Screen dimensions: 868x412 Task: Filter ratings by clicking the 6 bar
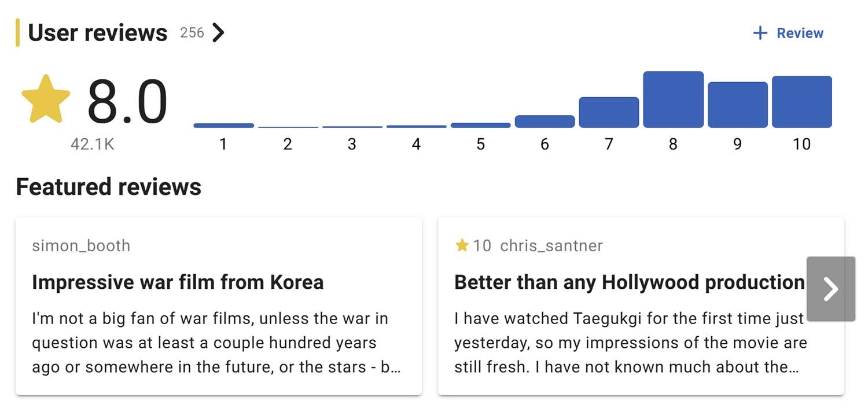pyautogui.click(x=545, y=119)
